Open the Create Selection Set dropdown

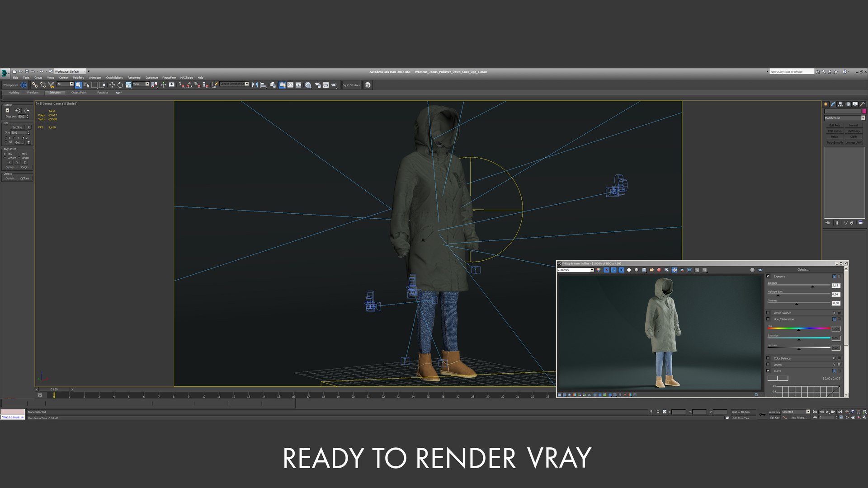tap(234, 84)
